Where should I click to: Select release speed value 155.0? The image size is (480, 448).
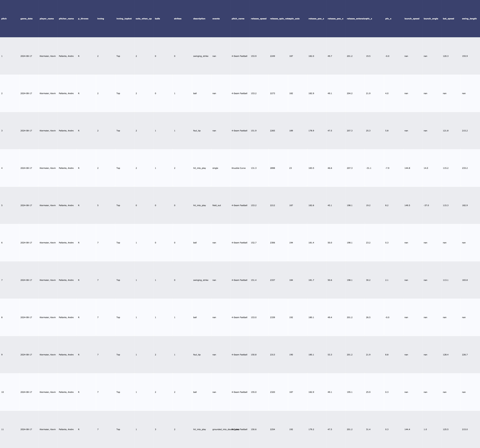(254, 392)
